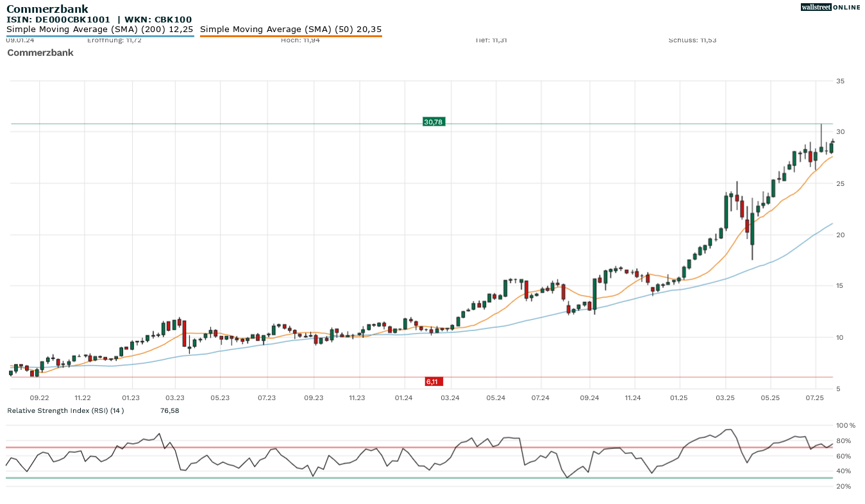Click the 09.24 x-axis date label
The width and height of the screenshot is (865, 504).
589,398
